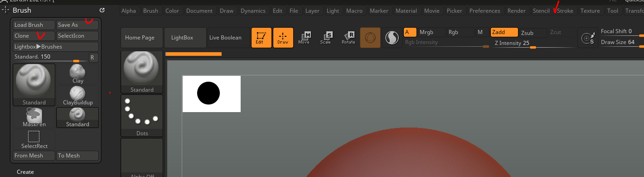Click the SelectIcon button

[77, 36]
